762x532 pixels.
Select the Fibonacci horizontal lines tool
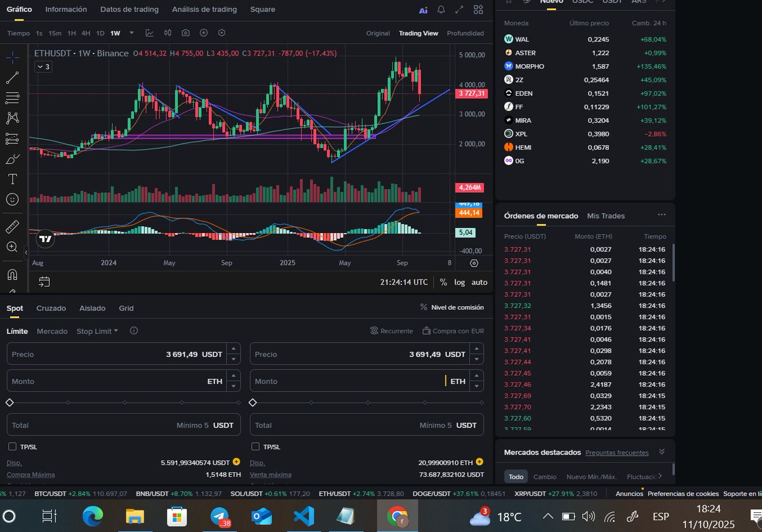(12, 98)
